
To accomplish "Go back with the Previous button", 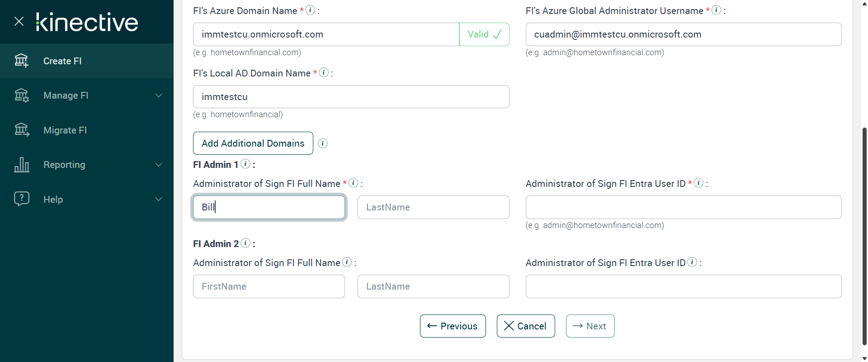I will click(453, 326).
